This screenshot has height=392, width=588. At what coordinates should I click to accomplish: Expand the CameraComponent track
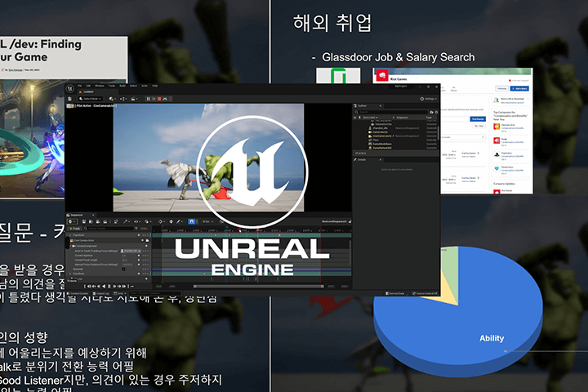click(x=70, y=246)
